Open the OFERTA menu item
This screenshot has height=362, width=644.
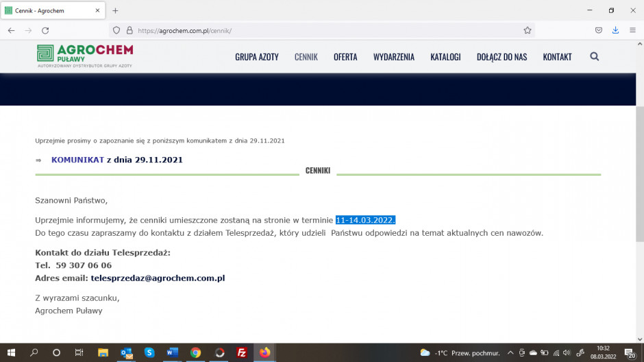click(x=345, y=57)
